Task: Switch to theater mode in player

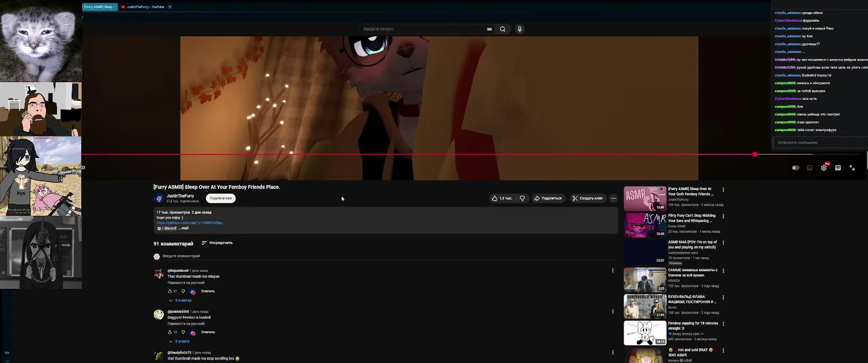Action: pos(838,168)
